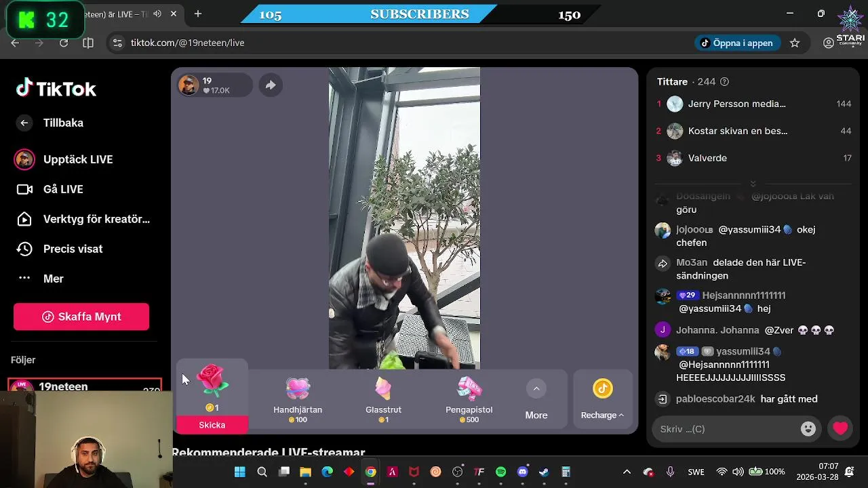
Task: Click the chat input Skriv field
Action: (726, 428)
